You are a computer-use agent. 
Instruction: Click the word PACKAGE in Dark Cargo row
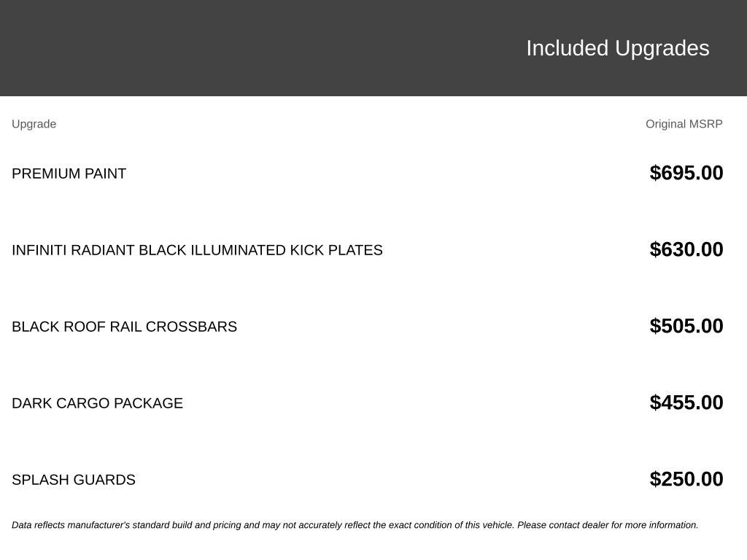[x=148, y=403]
